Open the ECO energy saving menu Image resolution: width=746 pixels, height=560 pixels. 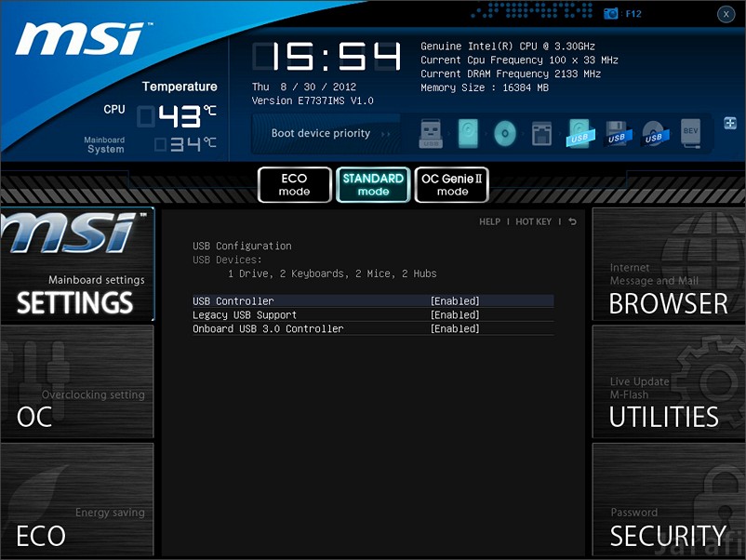(77, 500)
